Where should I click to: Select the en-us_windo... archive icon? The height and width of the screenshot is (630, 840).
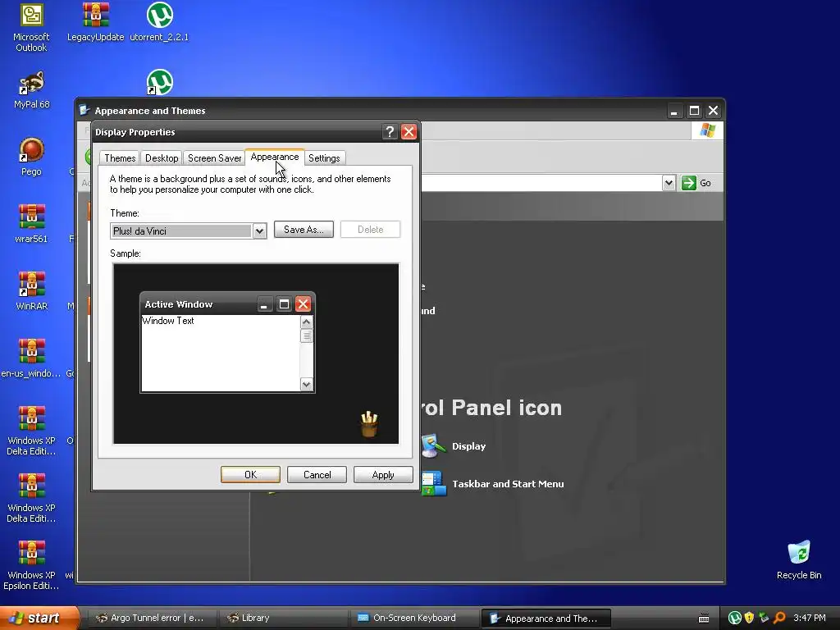pos(32,358)
